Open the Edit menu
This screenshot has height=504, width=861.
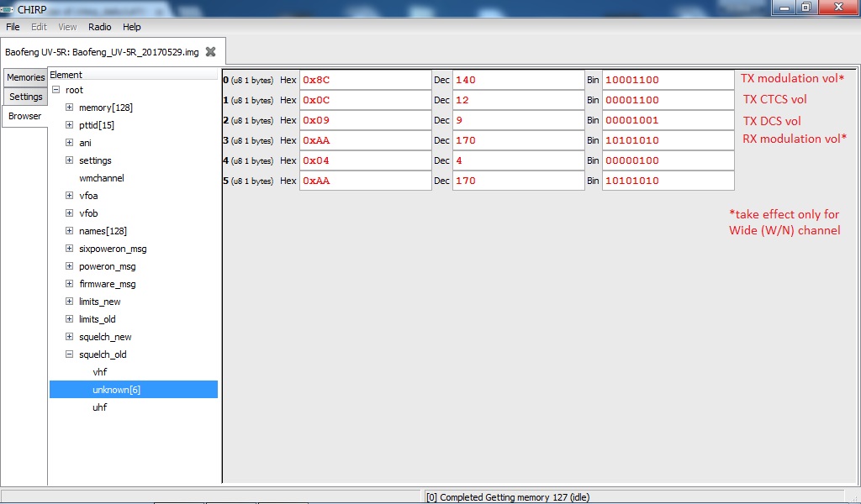coord(39,27)
